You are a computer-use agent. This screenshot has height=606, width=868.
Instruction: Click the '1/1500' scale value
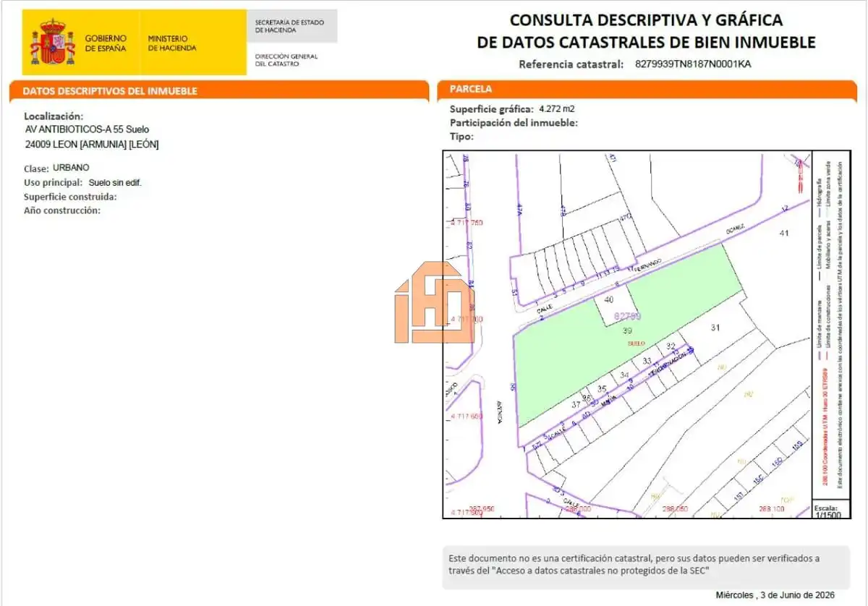827,514
